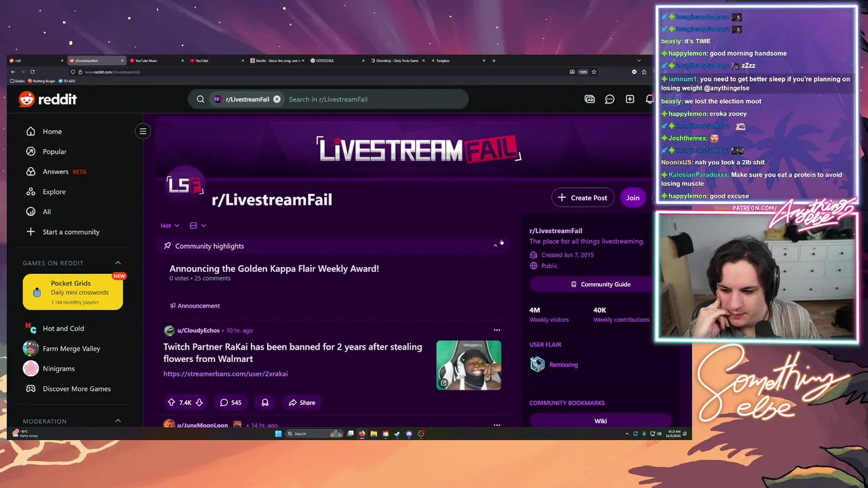Open the streamerbans.com/user/2xrakai link
868x488 pixels.
[225, 374]
